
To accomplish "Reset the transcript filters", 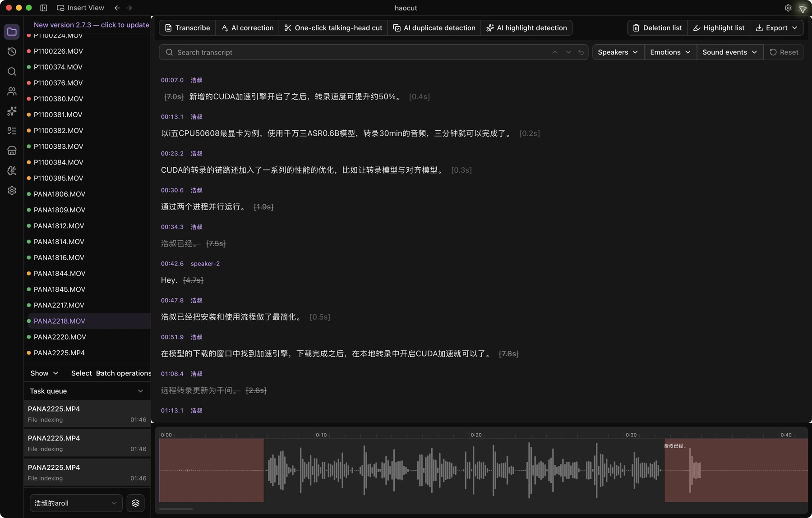I will coord(784,52).
